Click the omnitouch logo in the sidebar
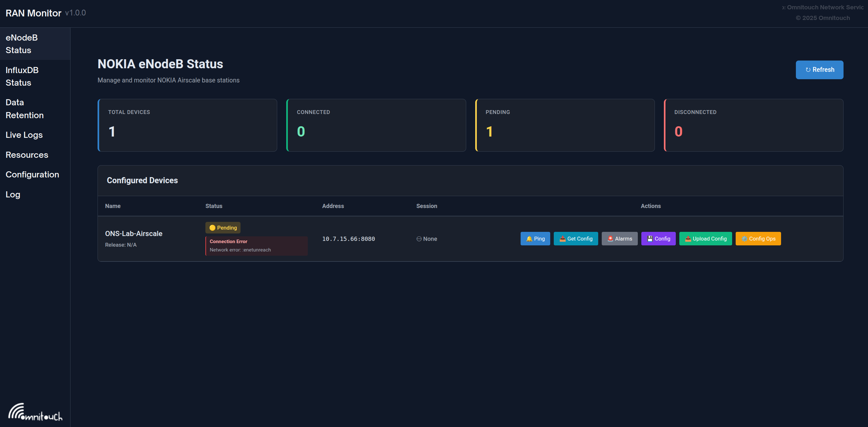 35,412
